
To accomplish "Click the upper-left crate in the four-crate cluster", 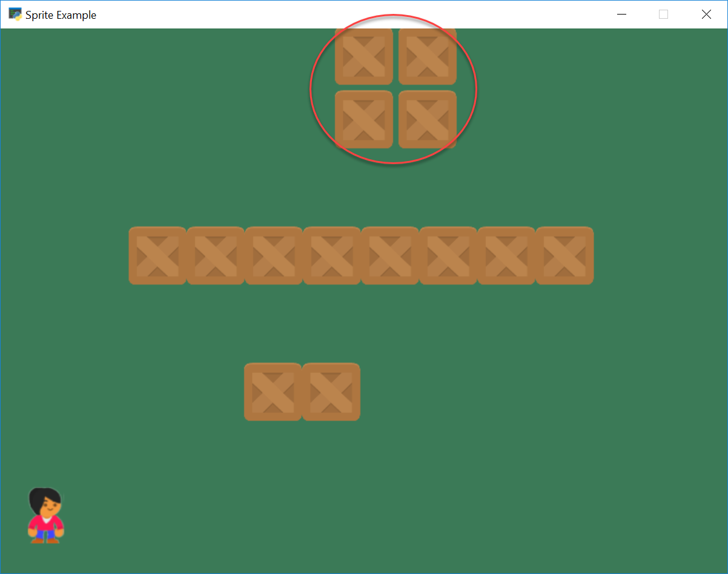I will point(364,56).
